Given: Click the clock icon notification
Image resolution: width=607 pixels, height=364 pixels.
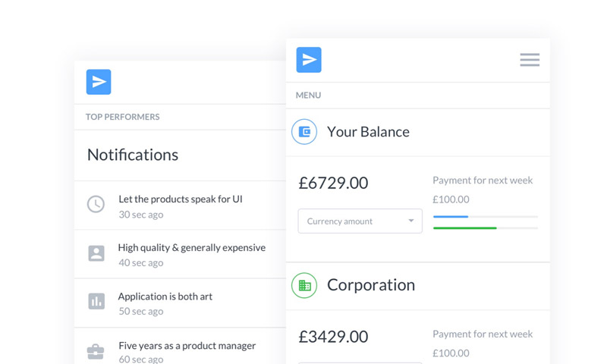Looking at the screenshot, I should (96, 204).
